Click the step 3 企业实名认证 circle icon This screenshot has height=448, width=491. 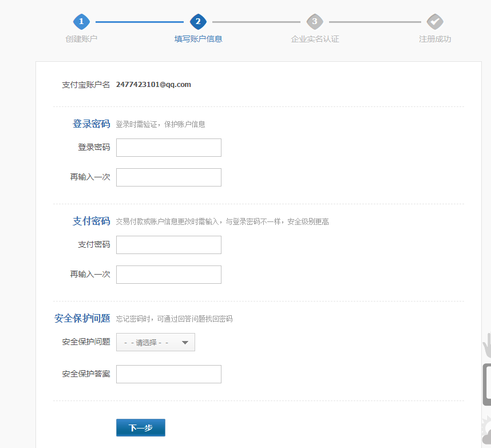point(315,21)
